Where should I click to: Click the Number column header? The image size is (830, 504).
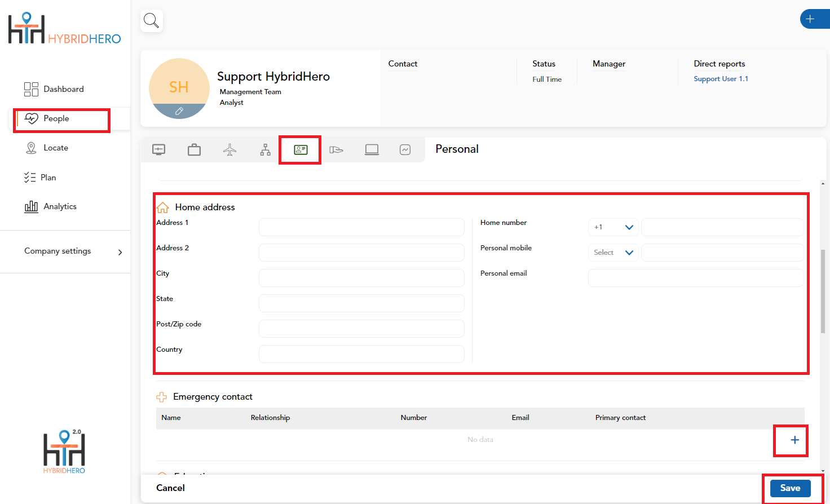point(414,418)
